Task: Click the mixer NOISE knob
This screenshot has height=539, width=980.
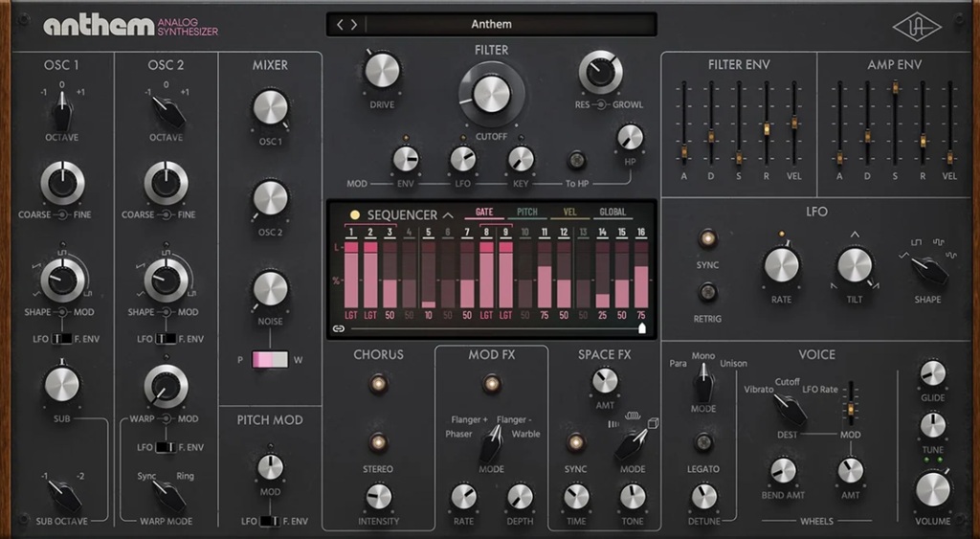Action: 271,289
